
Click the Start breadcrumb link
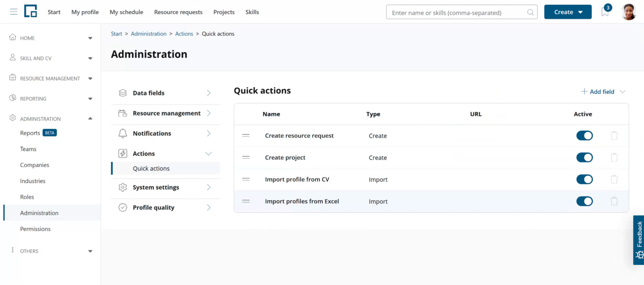[x=117, y=34]
